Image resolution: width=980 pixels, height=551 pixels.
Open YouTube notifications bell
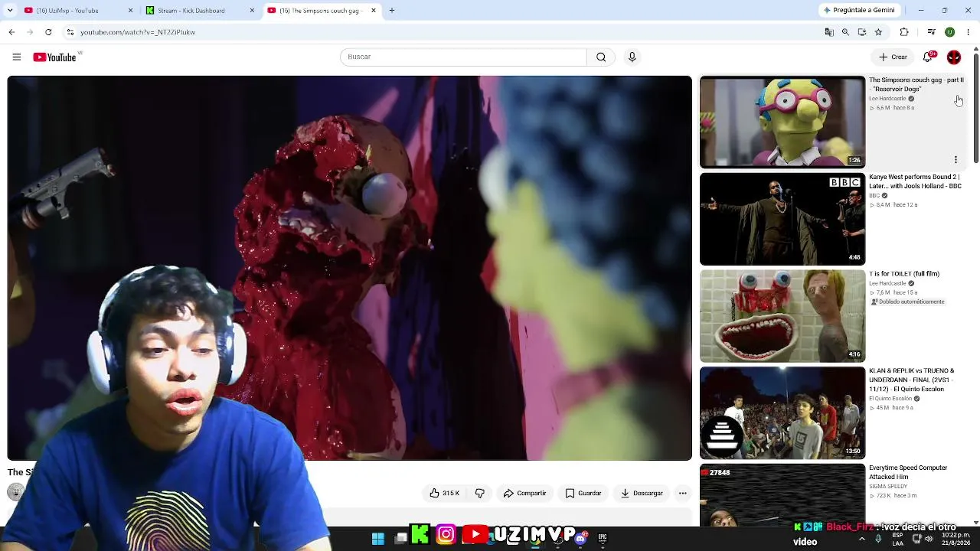point(929,57)
